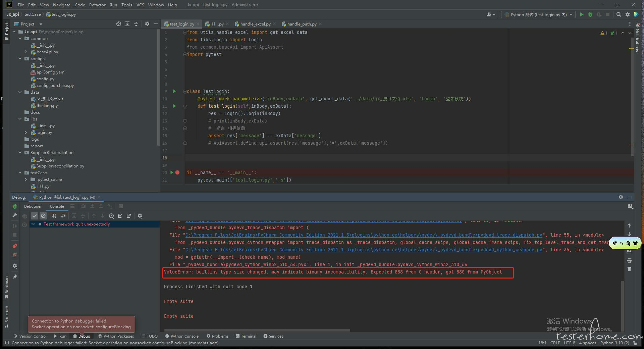Start debugging with the green bug toolbar icon

(590, 14)
